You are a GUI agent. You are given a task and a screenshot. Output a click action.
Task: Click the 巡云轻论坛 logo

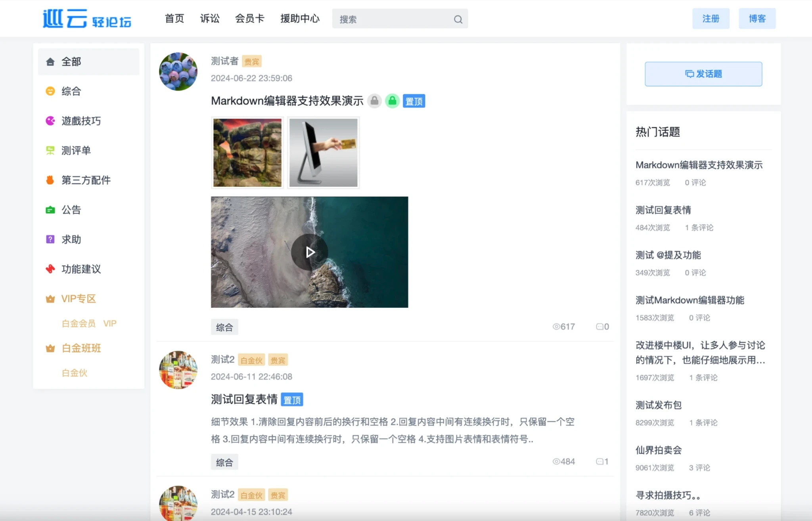click(87, 19)
